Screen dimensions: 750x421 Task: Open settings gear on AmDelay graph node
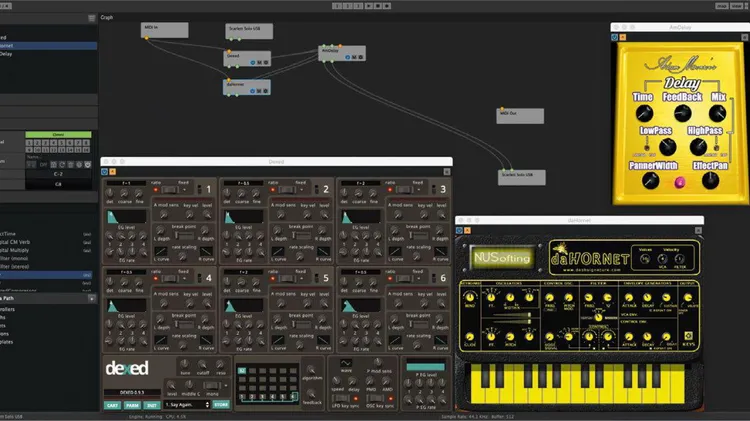coord(361,57)
